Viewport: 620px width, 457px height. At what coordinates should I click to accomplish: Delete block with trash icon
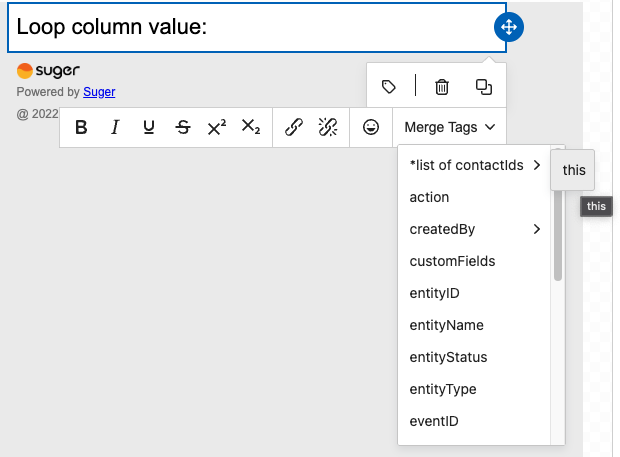441,87
